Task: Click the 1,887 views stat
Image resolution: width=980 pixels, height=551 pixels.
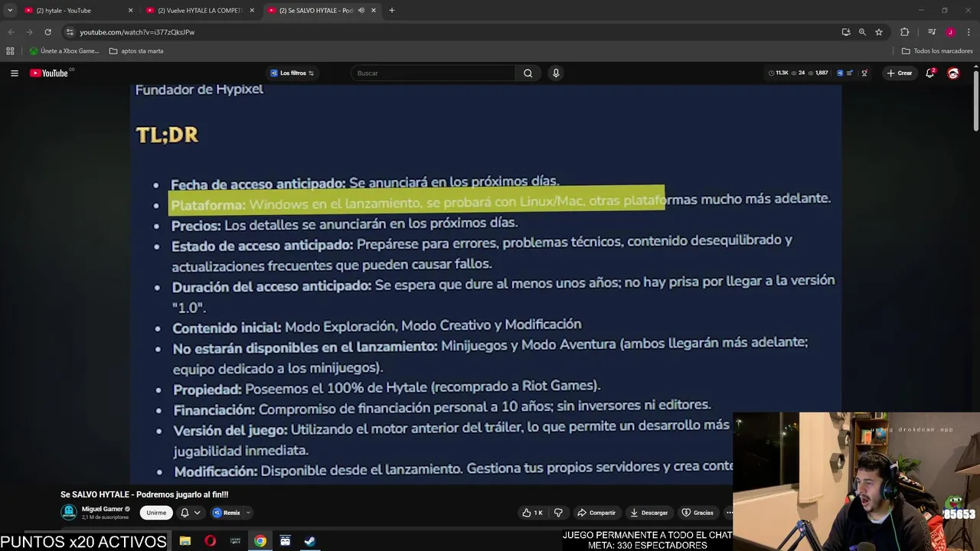Action: click(x=818, y=73)
